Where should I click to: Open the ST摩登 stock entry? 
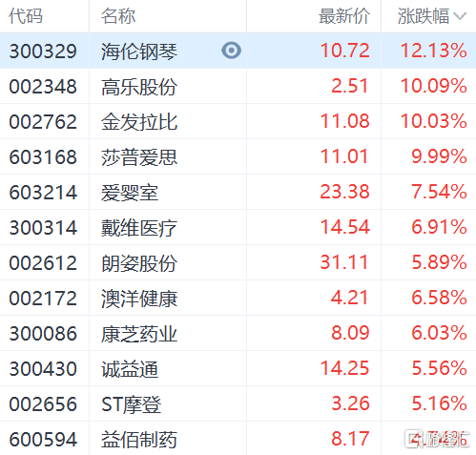tap(131, 404)
